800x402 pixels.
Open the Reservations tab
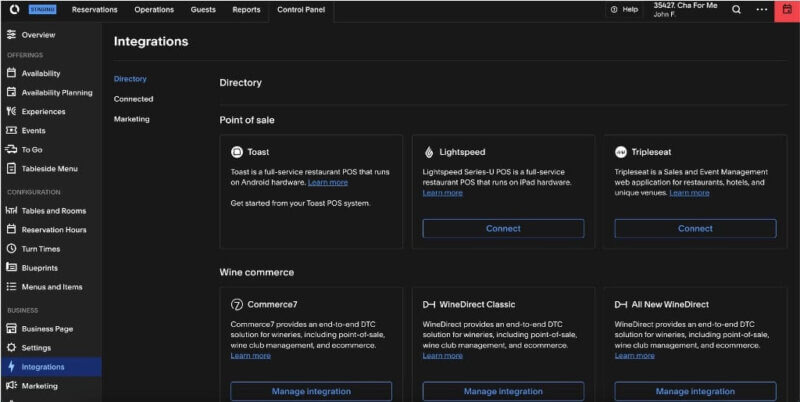pos(94,10)
